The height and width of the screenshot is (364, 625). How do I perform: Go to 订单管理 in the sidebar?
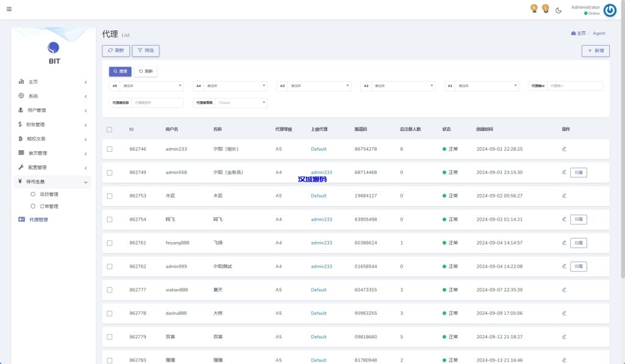tap(48, 206)
